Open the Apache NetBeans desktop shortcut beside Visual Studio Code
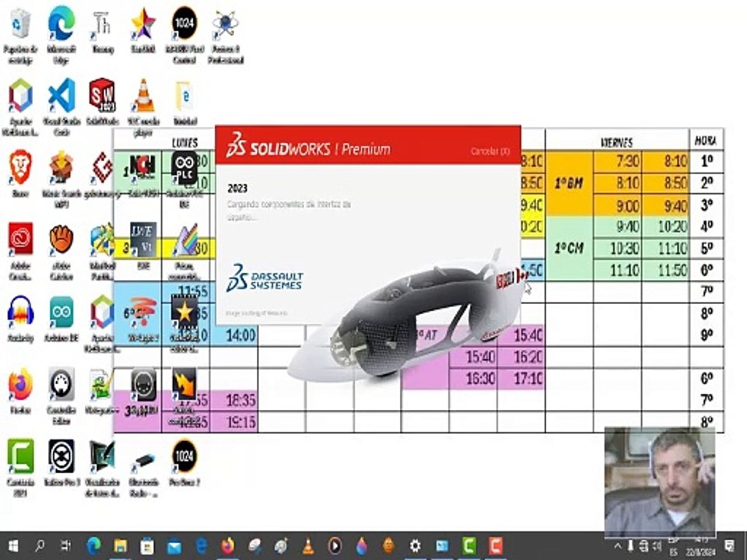 pos(20,96)
